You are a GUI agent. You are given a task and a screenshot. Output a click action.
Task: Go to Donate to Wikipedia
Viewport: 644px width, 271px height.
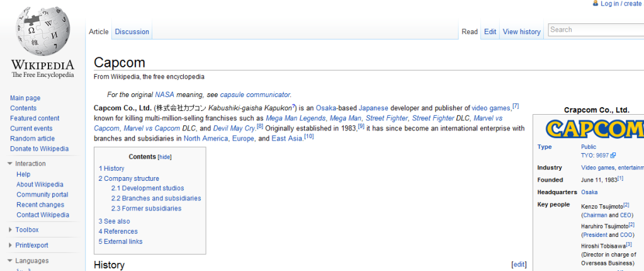pyautogui.click(x=39, y=149)
